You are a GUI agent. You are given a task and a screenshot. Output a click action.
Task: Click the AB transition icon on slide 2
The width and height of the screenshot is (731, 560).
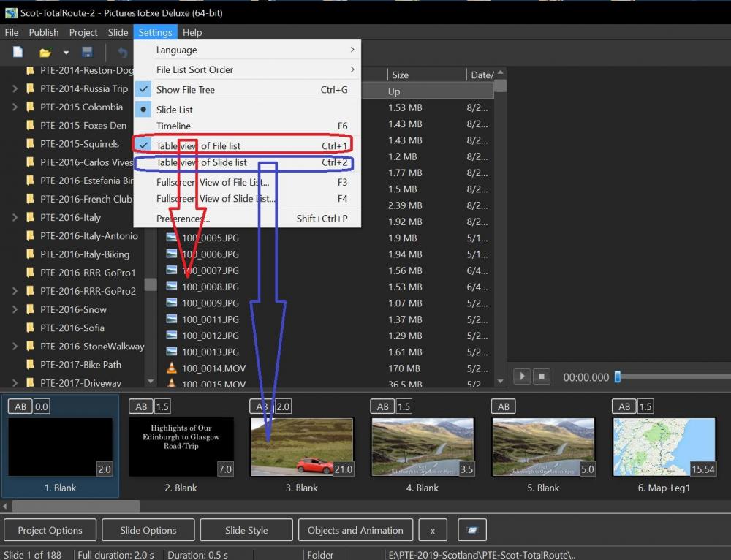pos(141,406)
